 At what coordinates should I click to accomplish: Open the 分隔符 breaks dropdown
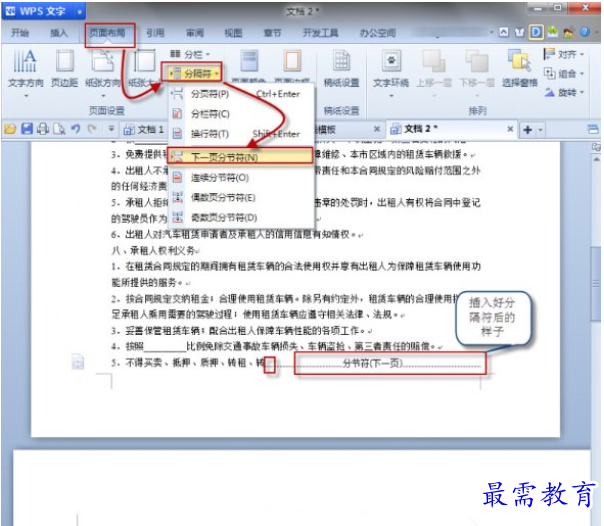coord(191,73)
